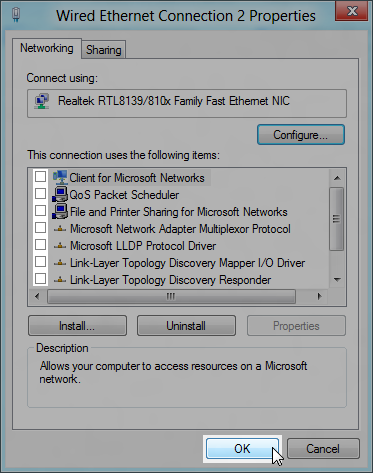Click the vertical scrollbar thumb
This screenshot has width=373, height=473.
click(x=337, y=219)
